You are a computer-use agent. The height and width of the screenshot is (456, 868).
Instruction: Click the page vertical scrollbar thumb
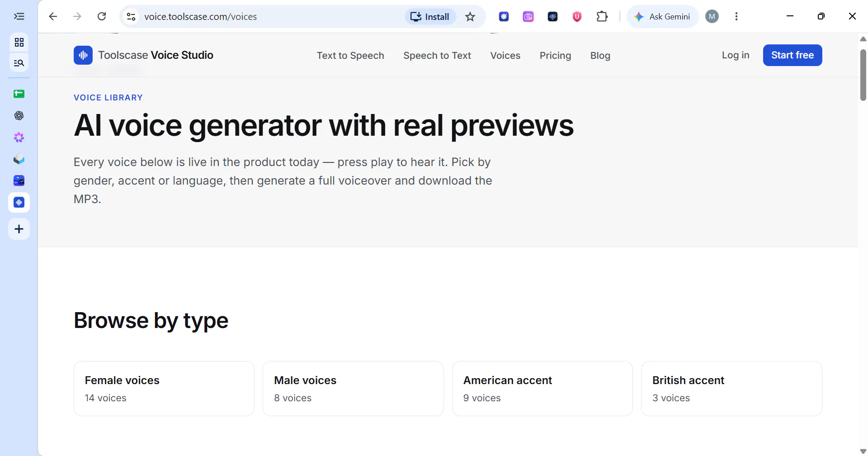coord(863,75)
